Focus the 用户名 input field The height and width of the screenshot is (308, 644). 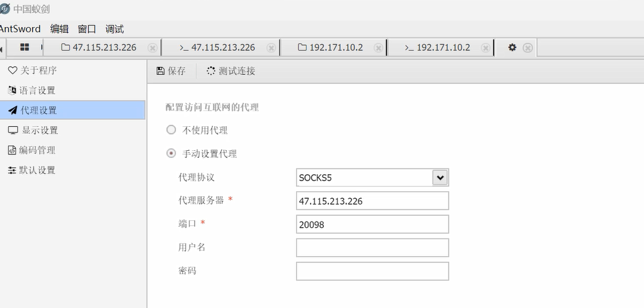[x=372, y=247]
